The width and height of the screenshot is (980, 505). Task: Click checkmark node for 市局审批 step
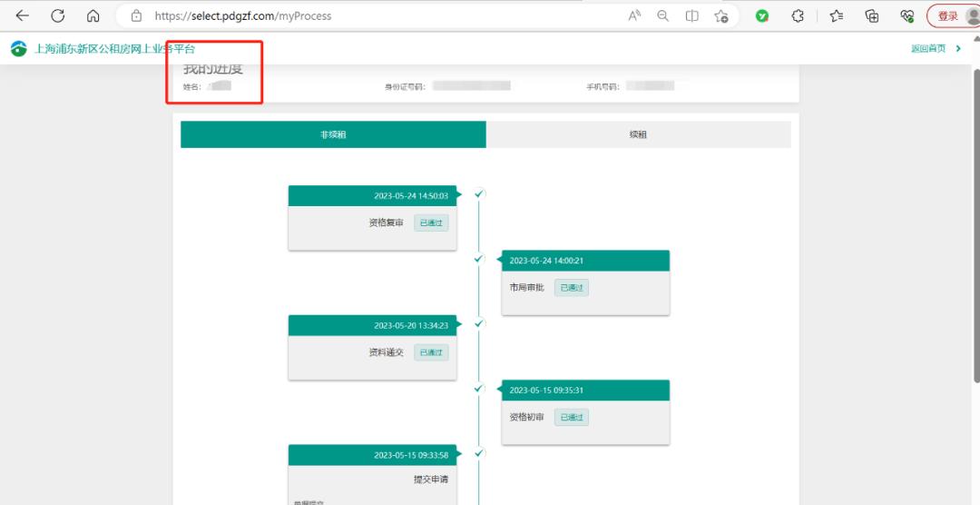479,259
